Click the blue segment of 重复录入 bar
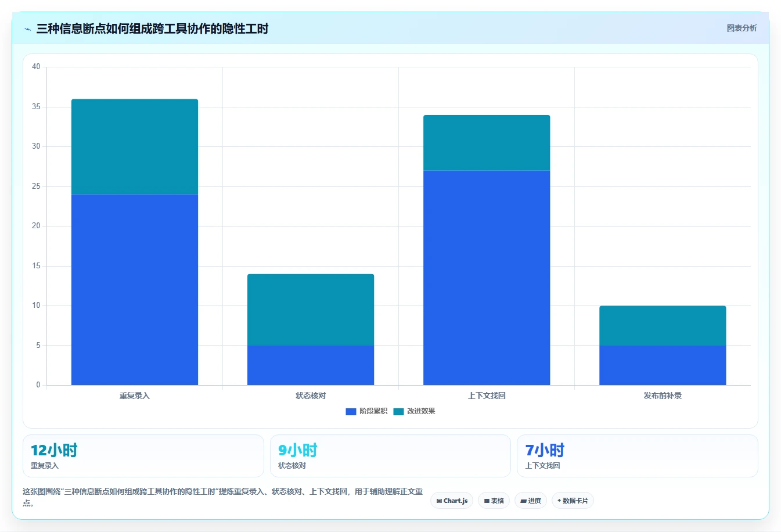781x532 pixels. (135, 289)
